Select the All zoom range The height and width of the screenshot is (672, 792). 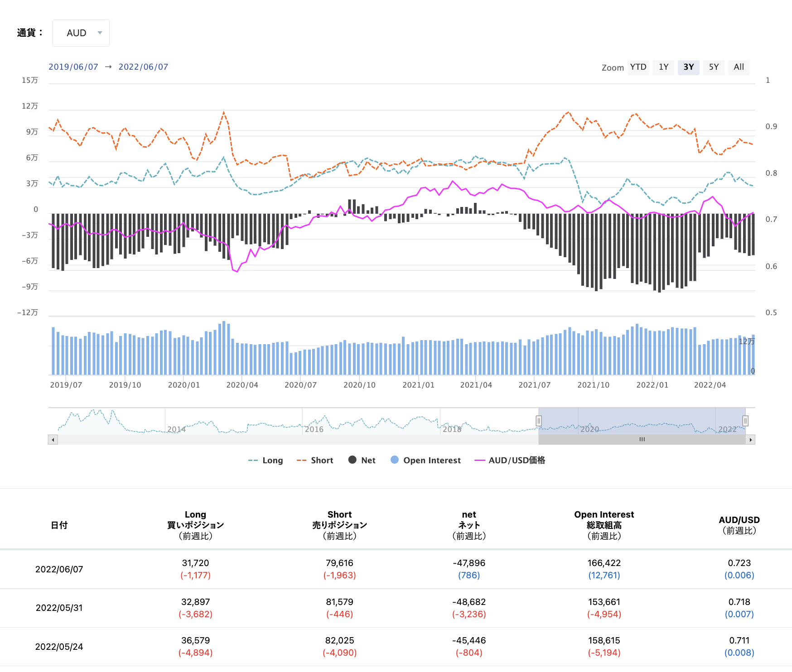point(739,67)
